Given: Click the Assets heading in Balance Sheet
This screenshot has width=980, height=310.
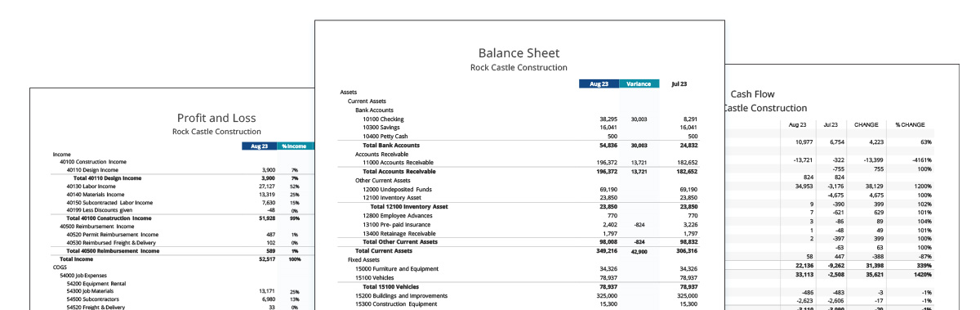Looking at the screenshot, I should (348, 92).
